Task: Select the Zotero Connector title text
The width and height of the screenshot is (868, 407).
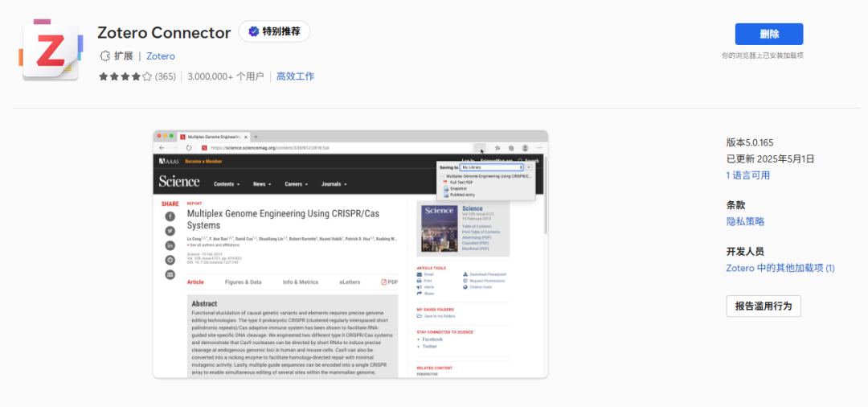Action: [164, 33]
